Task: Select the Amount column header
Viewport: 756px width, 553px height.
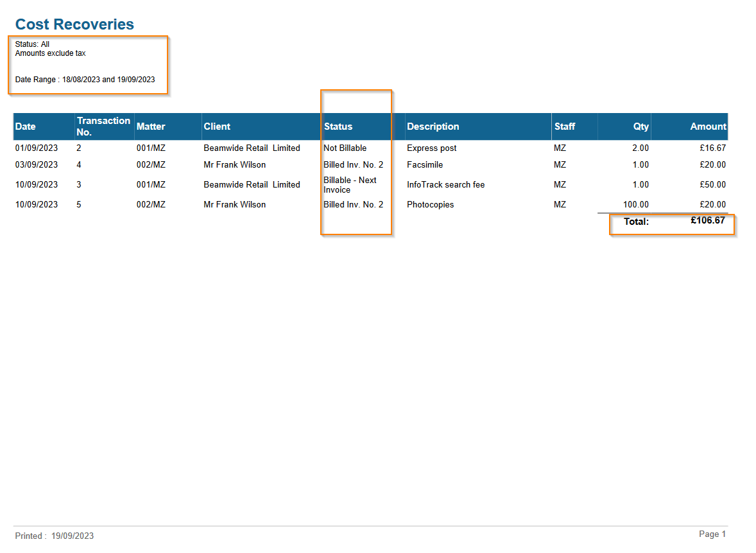Action: [x=708, y=127]
